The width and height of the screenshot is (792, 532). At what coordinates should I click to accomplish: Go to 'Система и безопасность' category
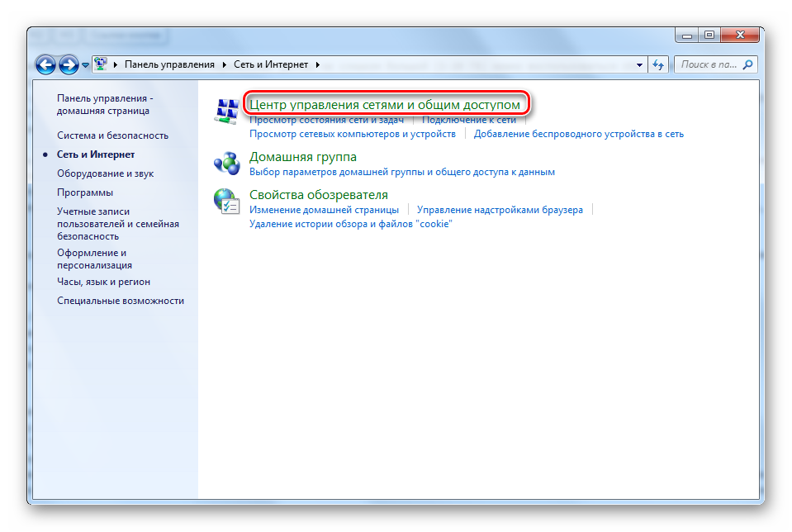[112, 135]
